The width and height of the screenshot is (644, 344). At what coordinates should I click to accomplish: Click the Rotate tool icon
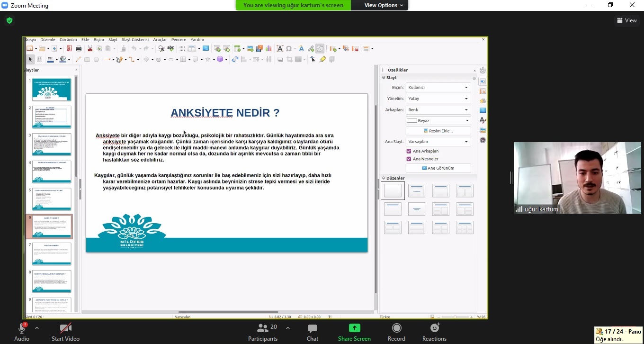point(235,59)
